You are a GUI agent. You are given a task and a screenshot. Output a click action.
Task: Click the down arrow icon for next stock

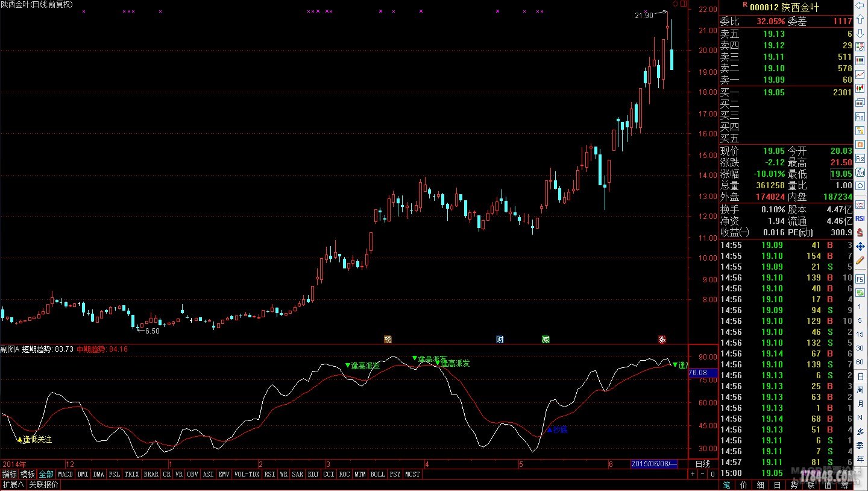point(860,33)
